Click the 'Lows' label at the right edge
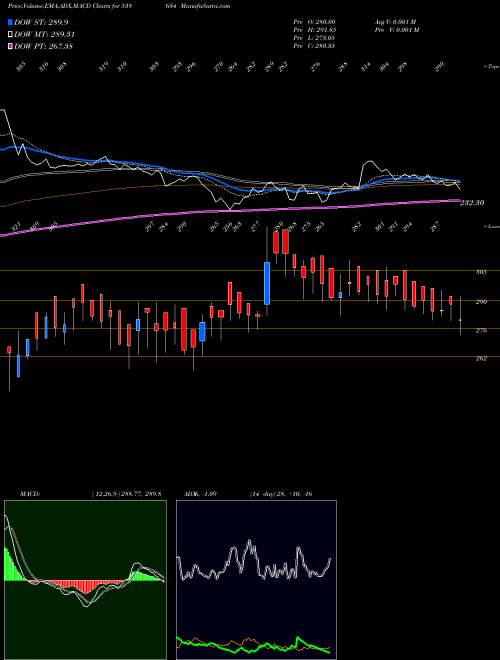500x660 pixels. tap(492, 226)
